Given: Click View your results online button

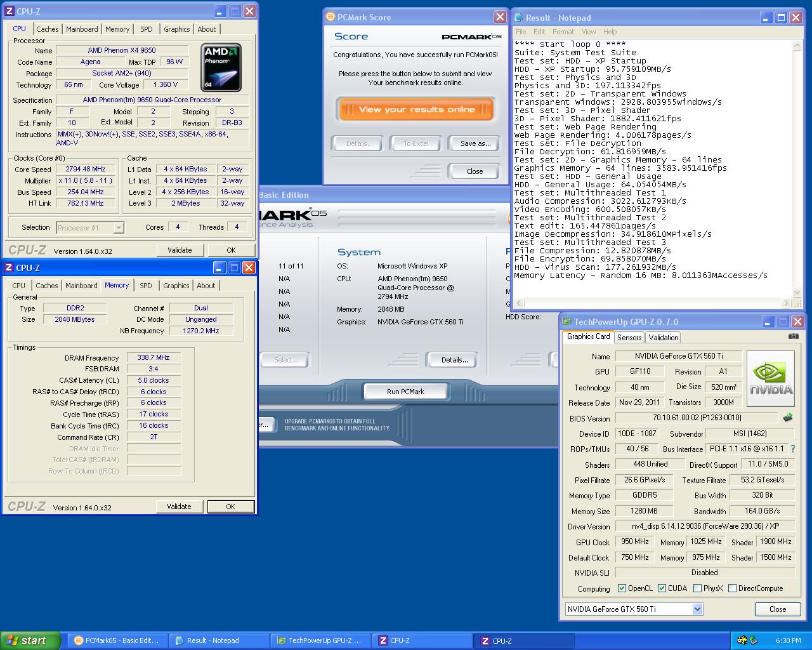Looking at the screenshot, I should [416, 109].
